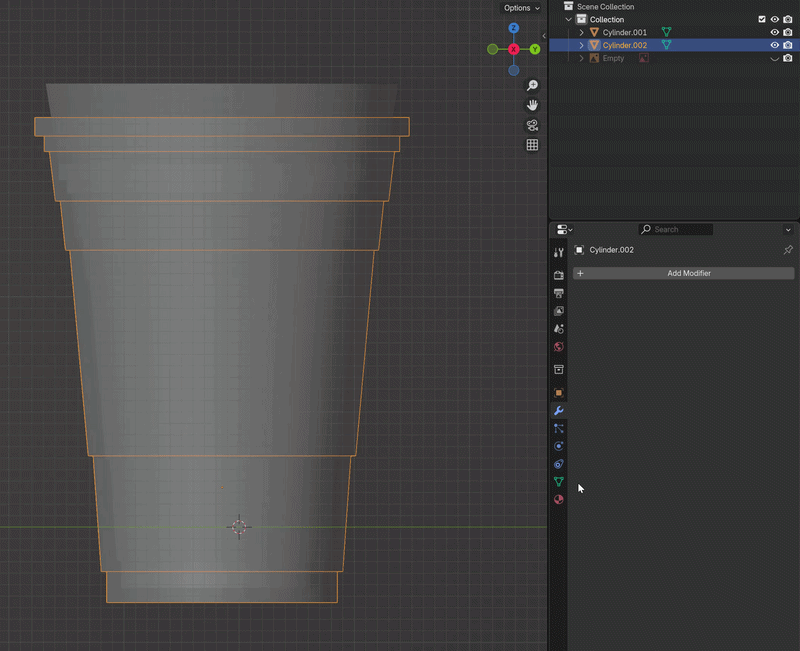
Task: Click the zoom view magnifier icon
Action: pos(532,85)
